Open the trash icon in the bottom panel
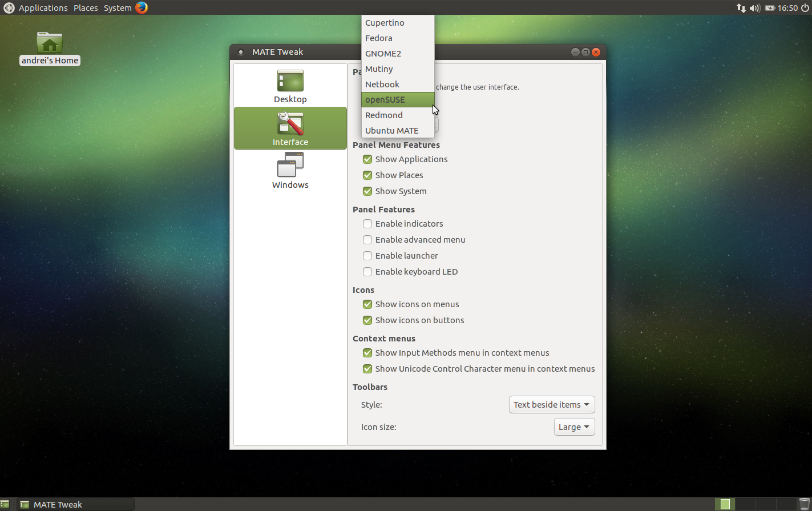Viewport: 812px width, 511px height. 804,504
